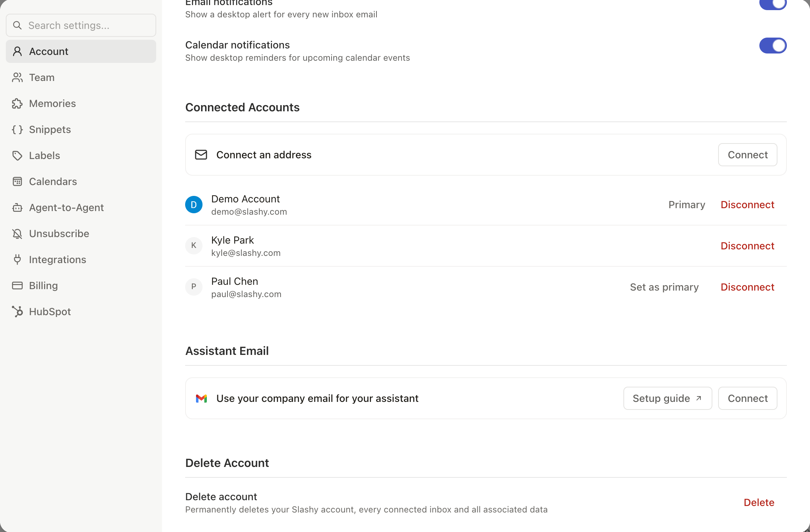
Task: Click the search magnifier icon
Action: pos(17,25)
